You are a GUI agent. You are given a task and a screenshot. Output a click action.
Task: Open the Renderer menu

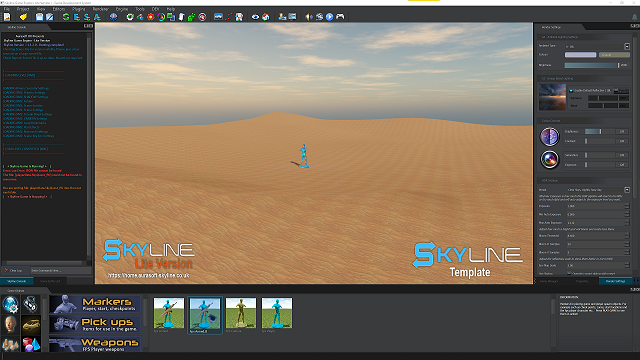pos(100,9)
